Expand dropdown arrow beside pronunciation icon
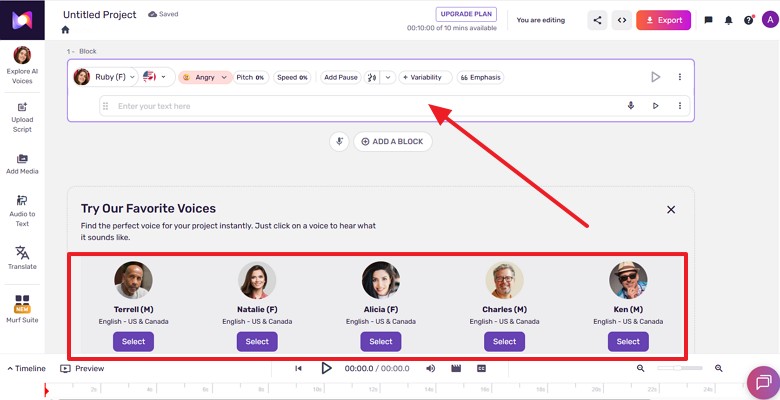The image size is (780, 400). point(388,78)
